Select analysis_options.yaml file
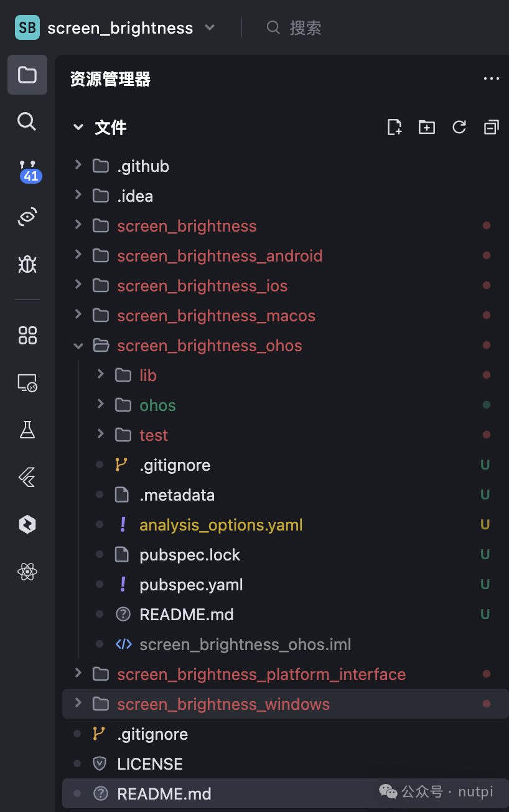 (221, 525)
